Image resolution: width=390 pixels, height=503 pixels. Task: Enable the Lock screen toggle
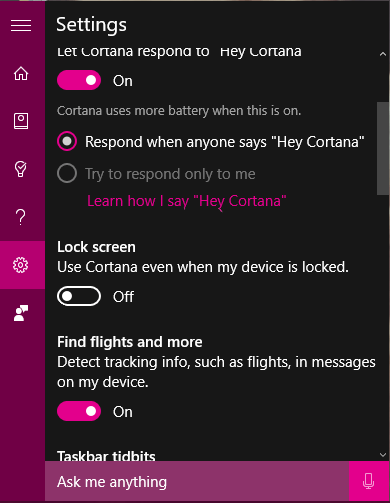pyautogui.click(x=79, y=296)
